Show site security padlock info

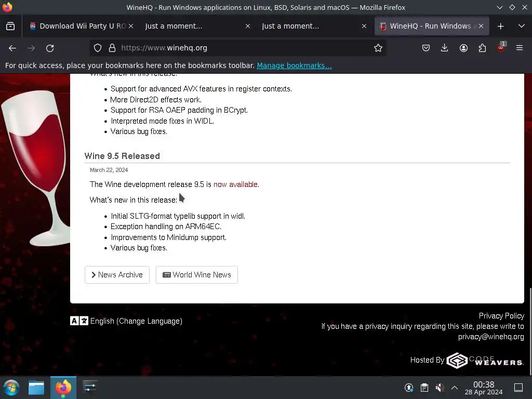click(112, 48)
